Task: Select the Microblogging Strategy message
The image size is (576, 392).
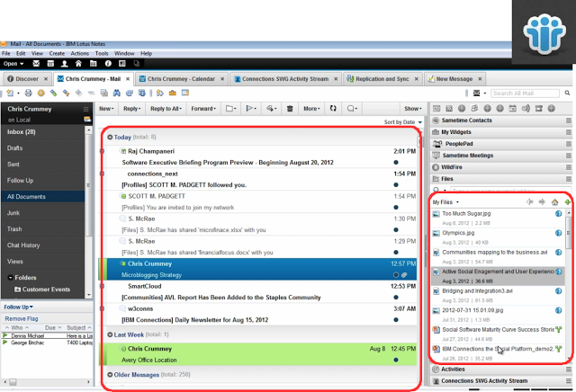Action: [x=258, y=270]
